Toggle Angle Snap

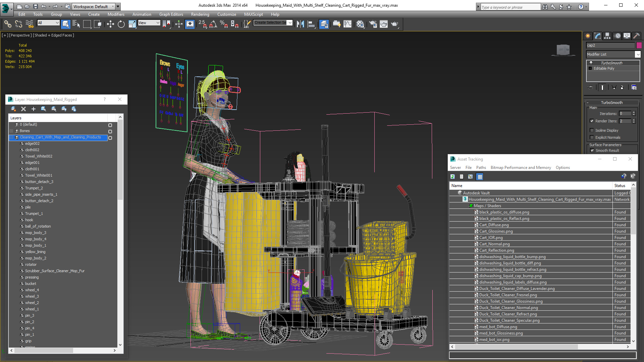[x=213, y=24]
